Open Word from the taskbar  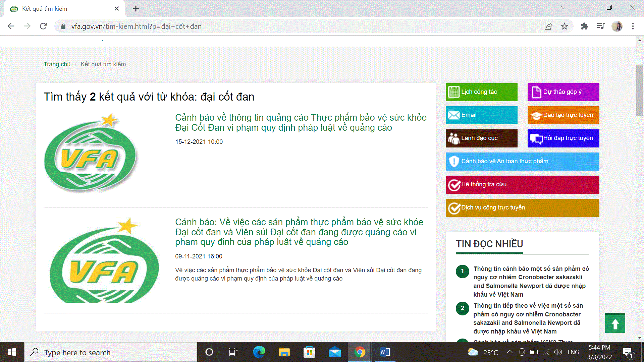tap(385, 352)
